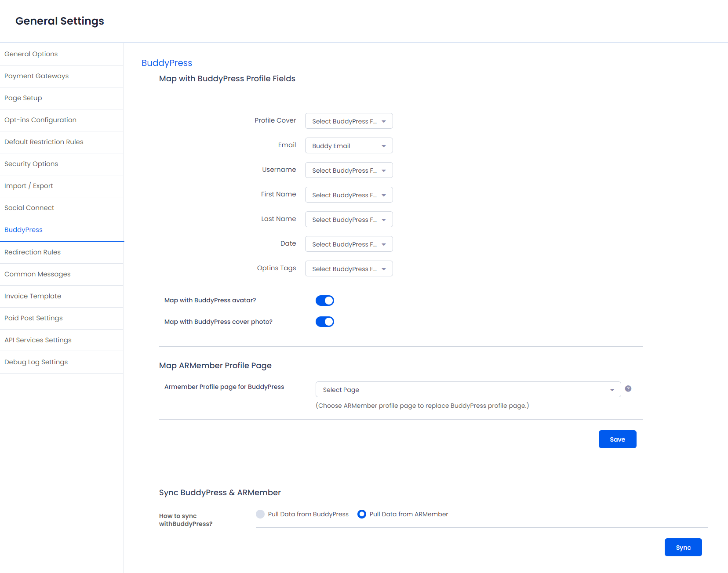Open API Services Settings tab
728x573 pixels.
click(62, 340)
